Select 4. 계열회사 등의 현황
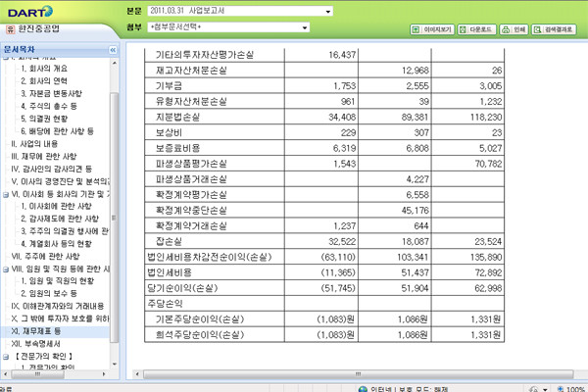The height and width of the screenshot is (392, 588). click(x=56, y=244)
